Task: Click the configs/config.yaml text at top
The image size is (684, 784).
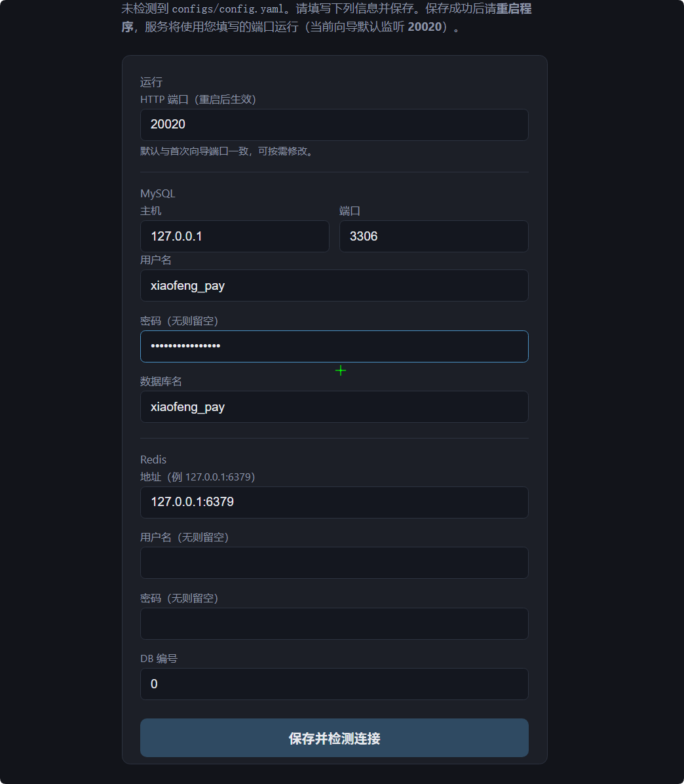Action: click(227, 10)
